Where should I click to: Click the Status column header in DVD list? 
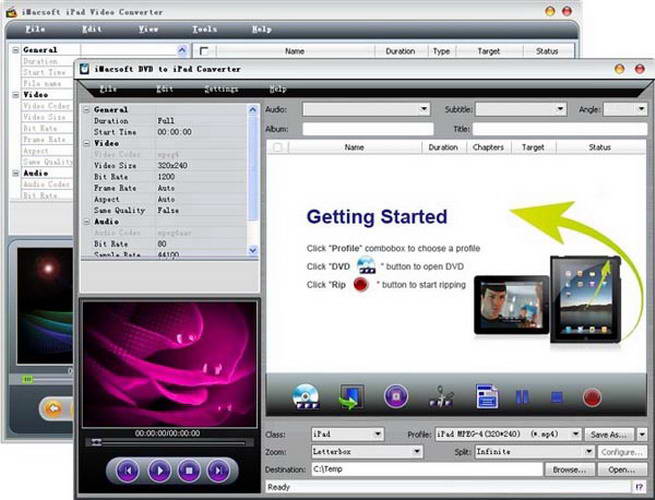(600, 147)
